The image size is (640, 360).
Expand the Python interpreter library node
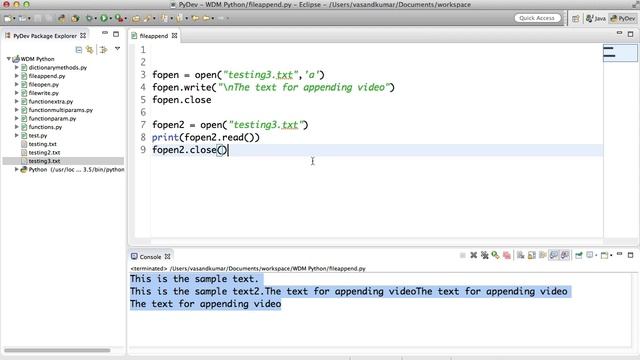(x=17, y=169)
